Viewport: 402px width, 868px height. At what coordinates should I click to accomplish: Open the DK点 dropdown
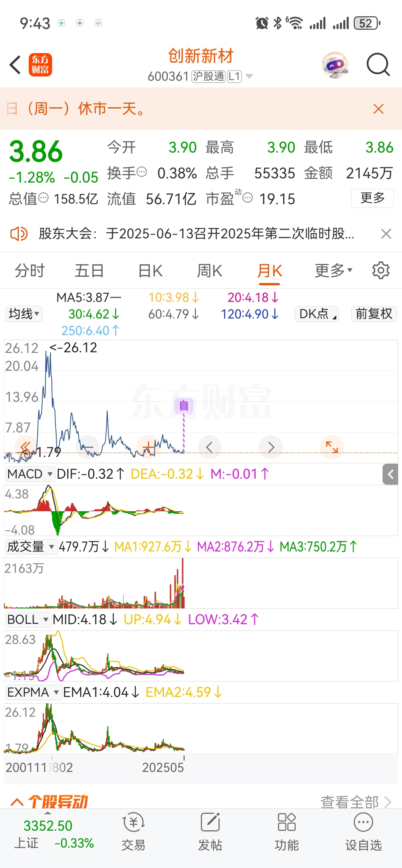click(316, 314)
